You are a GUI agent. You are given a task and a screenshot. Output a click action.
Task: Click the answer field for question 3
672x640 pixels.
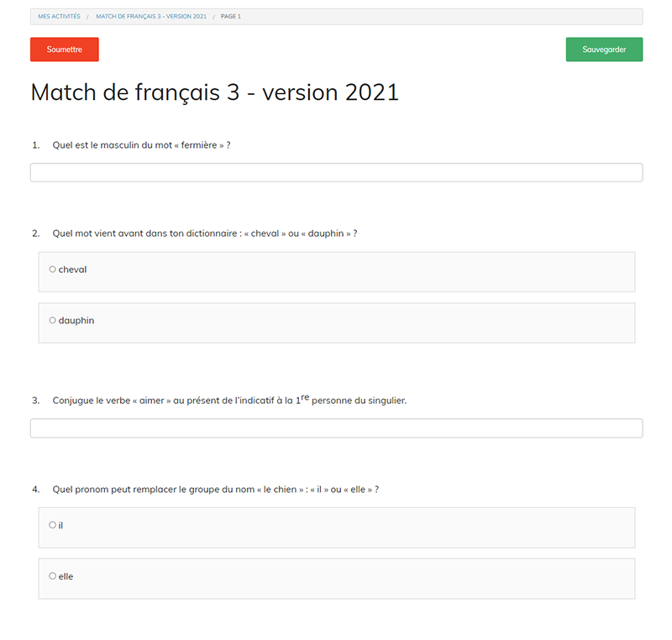click(x=336, y=428)
